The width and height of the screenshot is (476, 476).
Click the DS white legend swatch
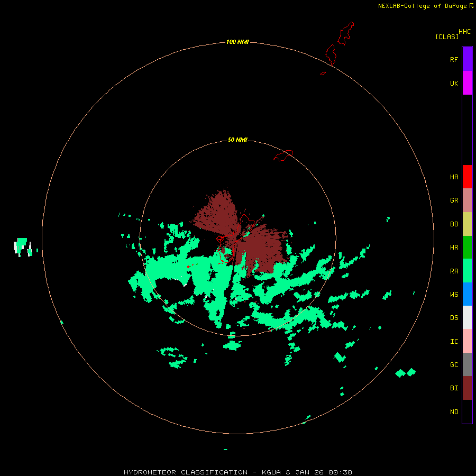[467, 317]
